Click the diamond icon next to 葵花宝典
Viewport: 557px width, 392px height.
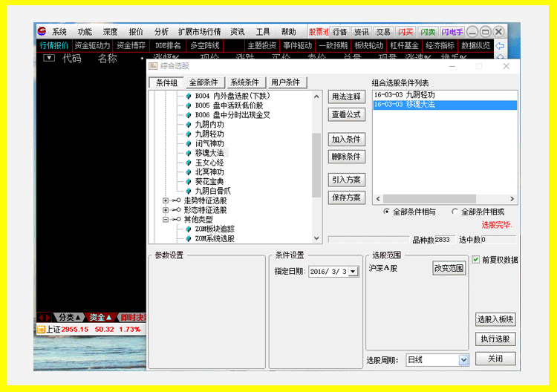point(189,182)
